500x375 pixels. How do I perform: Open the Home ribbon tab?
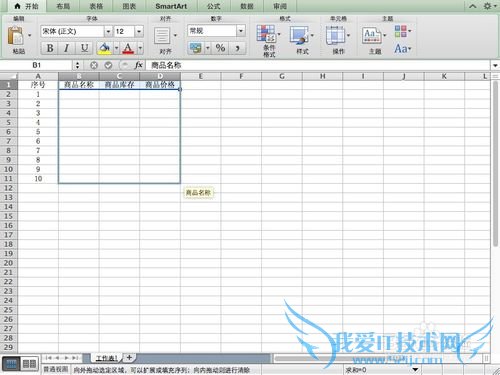click(x=27, y=6)
